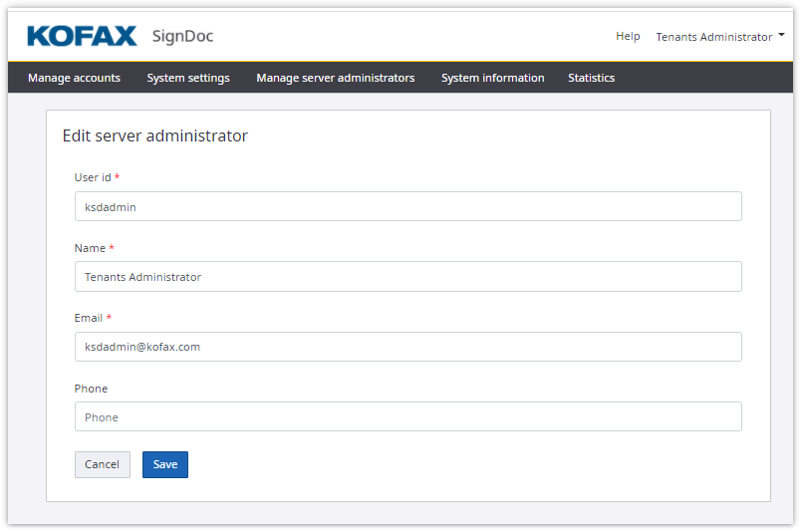Click the 'Name' field label
Screen dimensions: 801x532
point(90,248)
